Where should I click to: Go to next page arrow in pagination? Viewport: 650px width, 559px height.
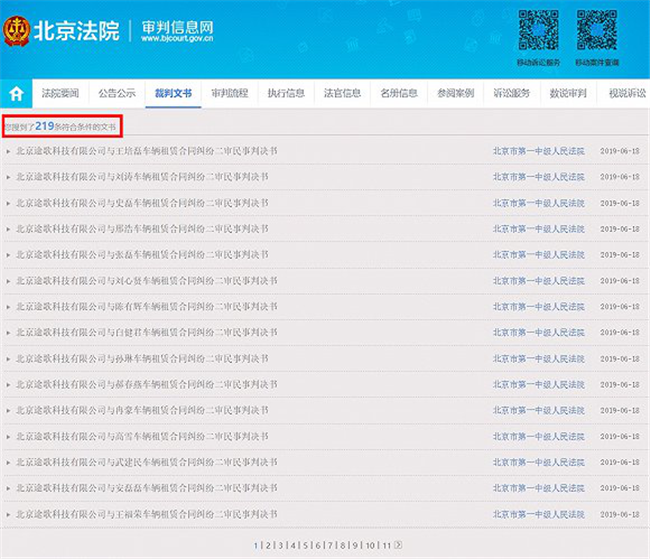click(x=398, y=545)
